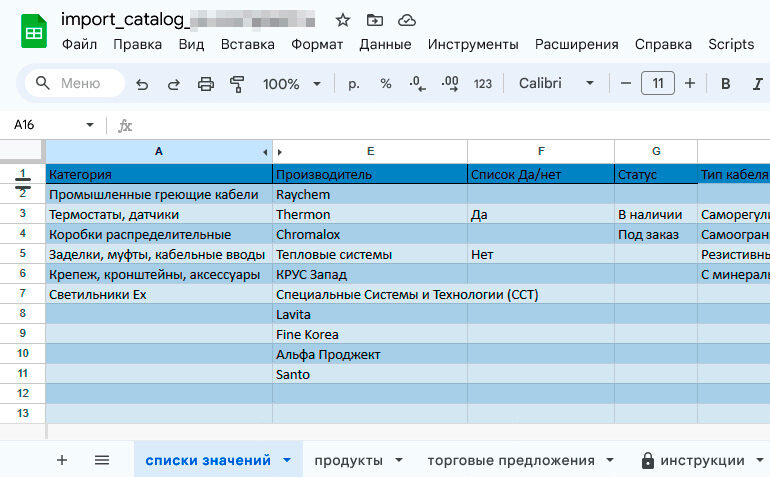Open the Файл menu
Screen dimensions: 770x477
[80, 44]
